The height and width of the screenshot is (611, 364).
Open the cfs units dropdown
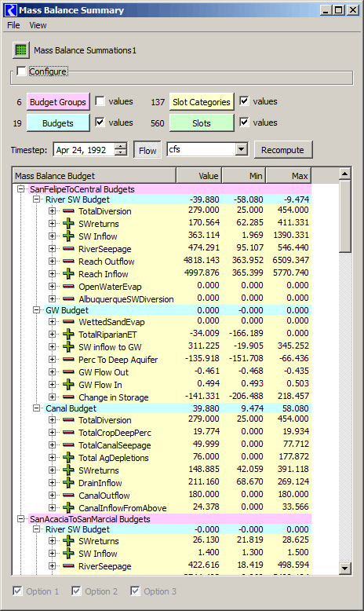[x=242, y=149]
